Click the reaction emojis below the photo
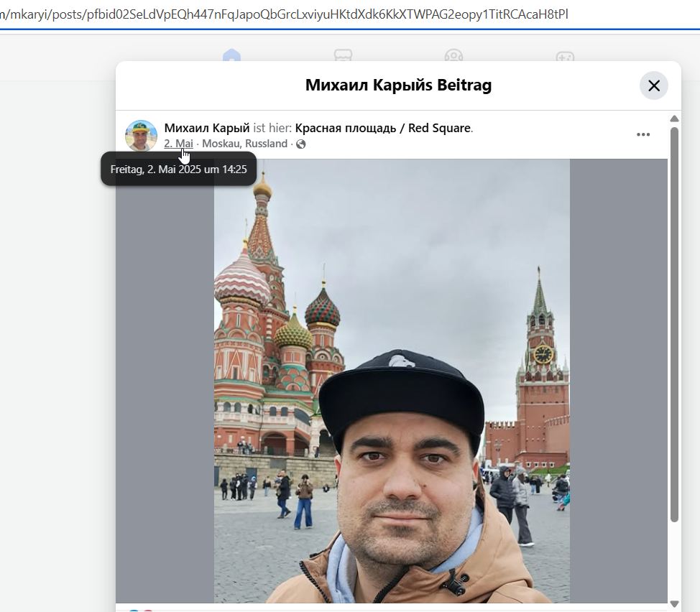Screen dimensions: 700x612 140,610
